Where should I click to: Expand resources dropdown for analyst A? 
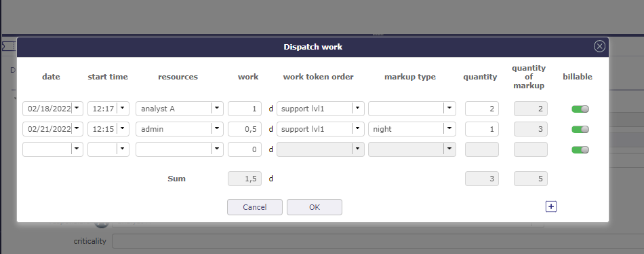(218, 109)
